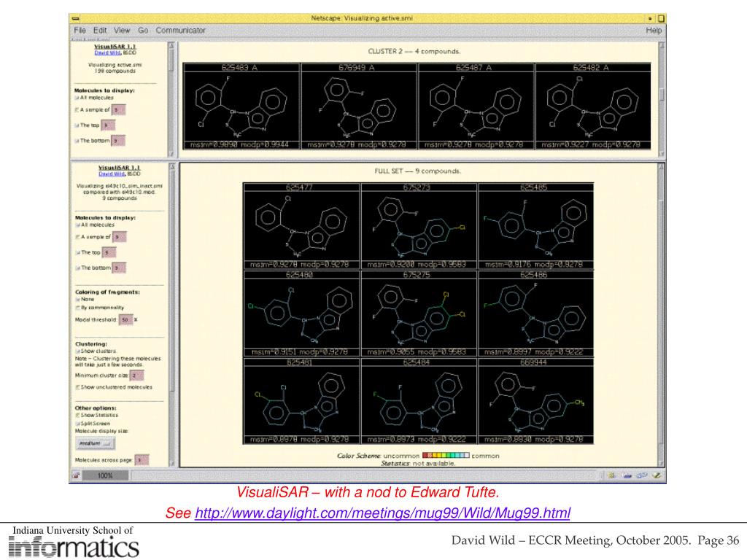The image size is (747, 560).
Task: Select compound 625481 thumbnail in full set
Action: point(301,402)
